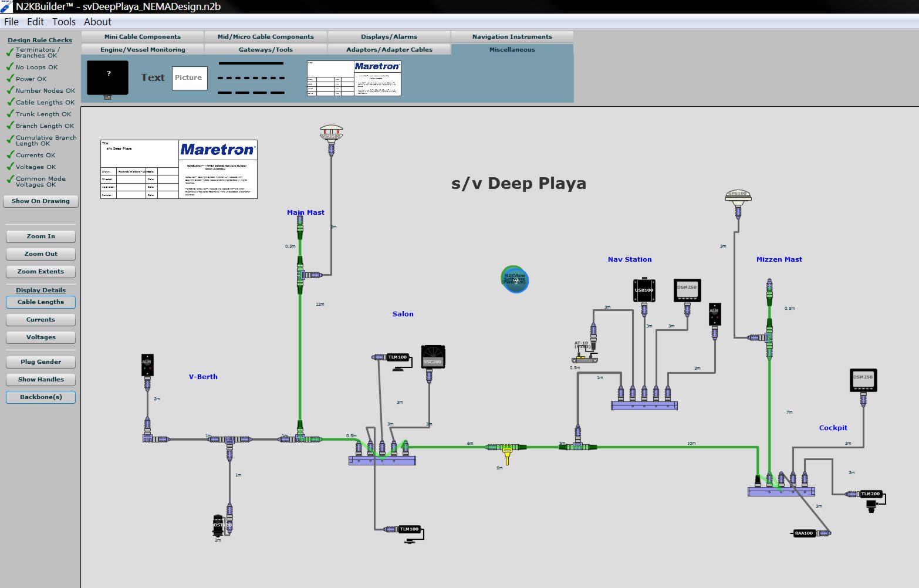919x588 pixels.
Task: Select the Main Mast label
Action: pyautogui.click(x=306, y=212)
